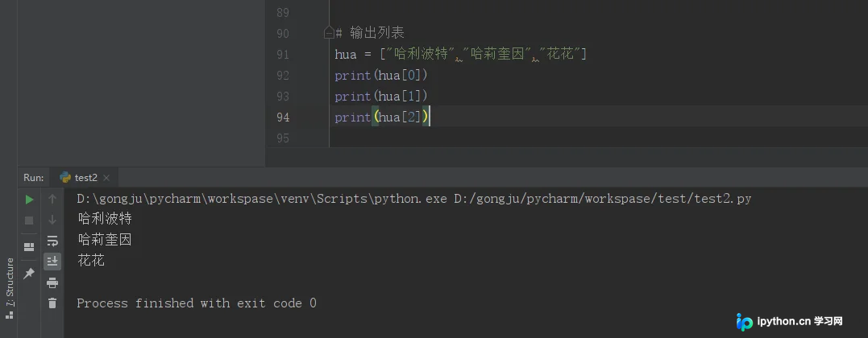This screenshot has height=338, width=868.
Task: Click the 'Run:' panel label
Action: (x=33, y=178)
